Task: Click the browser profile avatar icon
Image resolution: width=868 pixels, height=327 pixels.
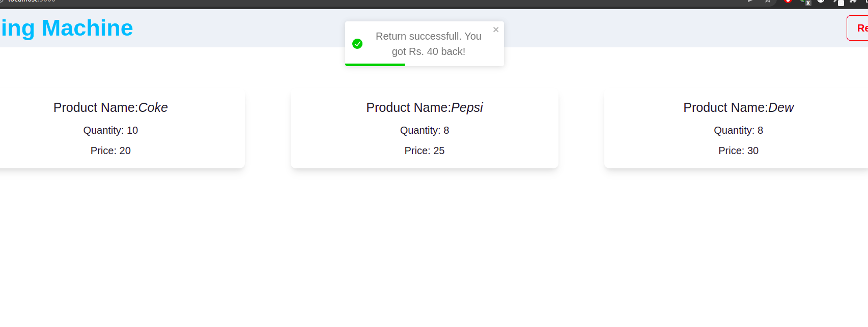Action: (821, 2)
